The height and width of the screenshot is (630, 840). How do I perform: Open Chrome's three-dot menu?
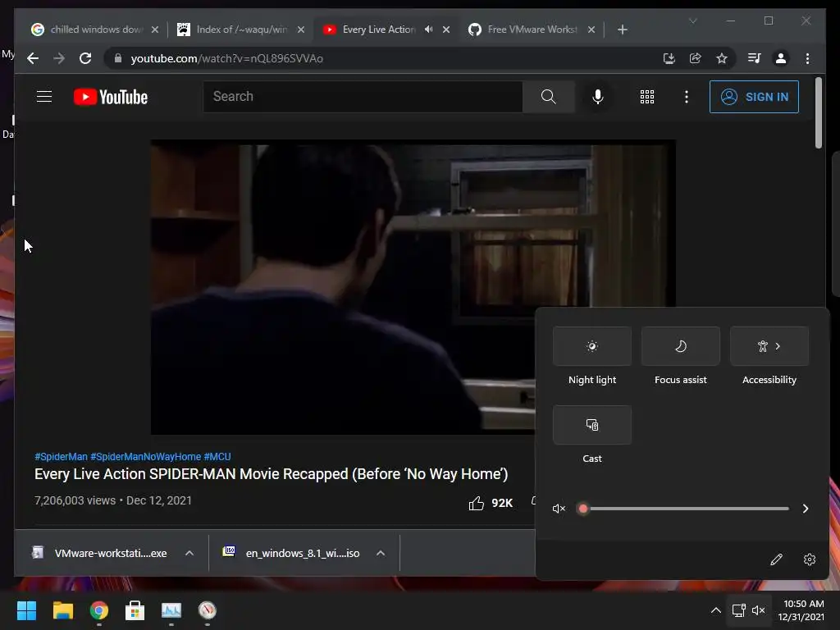pos(807,58)
